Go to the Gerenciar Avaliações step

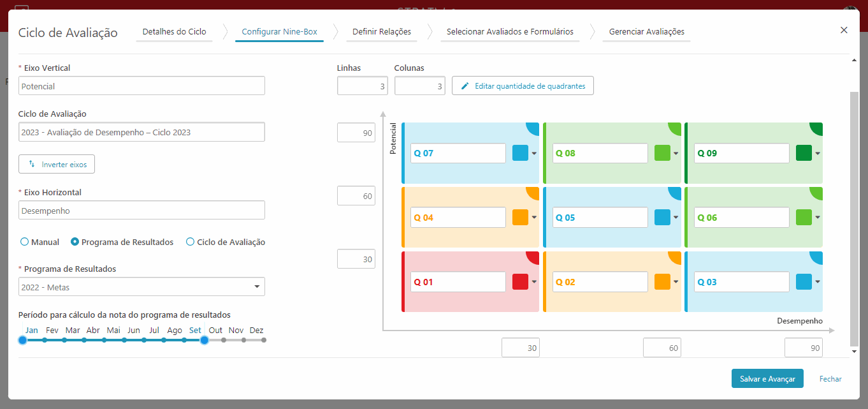pyautogui.click(x=647, y=31)
